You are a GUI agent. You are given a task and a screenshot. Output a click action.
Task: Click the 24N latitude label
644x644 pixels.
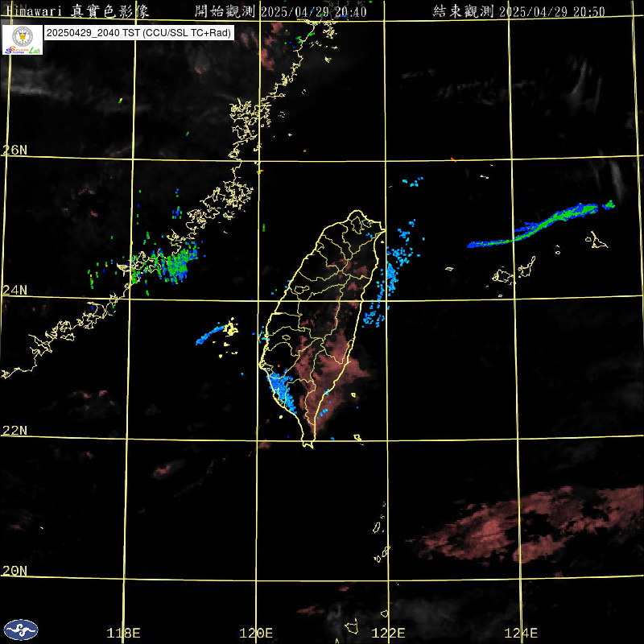[x=14, y=290]
